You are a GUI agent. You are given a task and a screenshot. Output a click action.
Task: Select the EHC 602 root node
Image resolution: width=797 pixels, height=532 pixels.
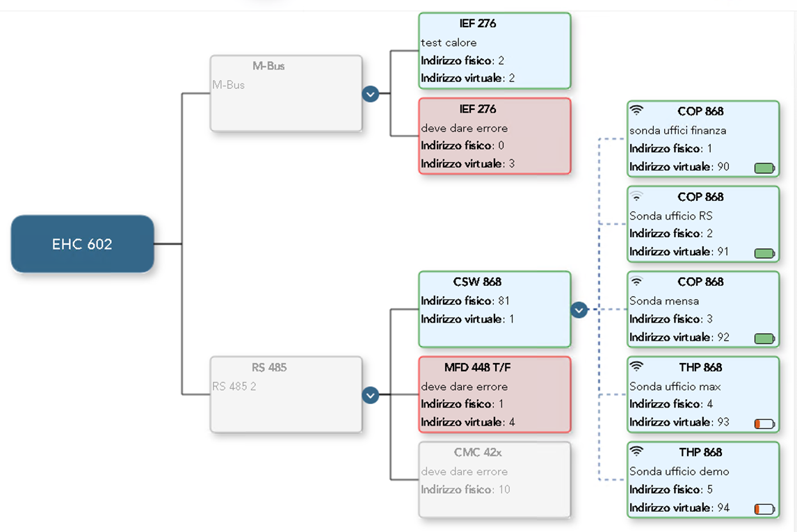(82, 244)
